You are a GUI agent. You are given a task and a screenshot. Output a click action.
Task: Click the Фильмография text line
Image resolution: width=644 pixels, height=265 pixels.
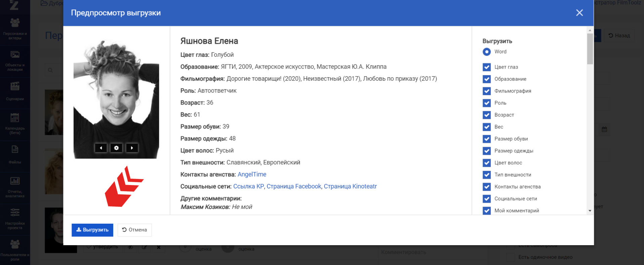coord(309,79)
